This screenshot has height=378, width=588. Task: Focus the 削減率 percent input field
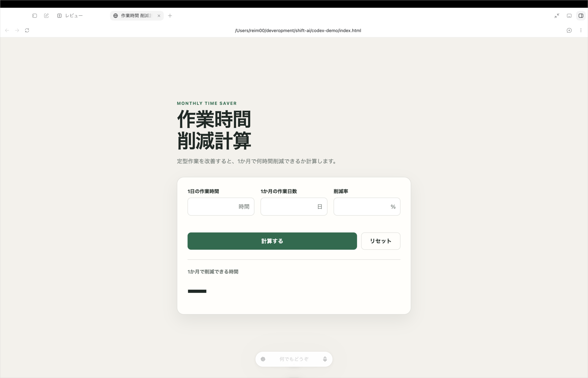tap(367, 207)
